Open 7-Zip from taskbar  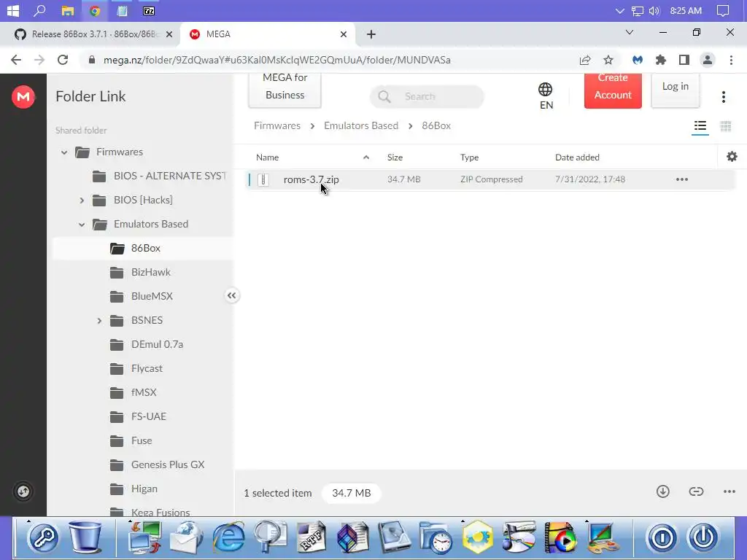click(149, 10)
